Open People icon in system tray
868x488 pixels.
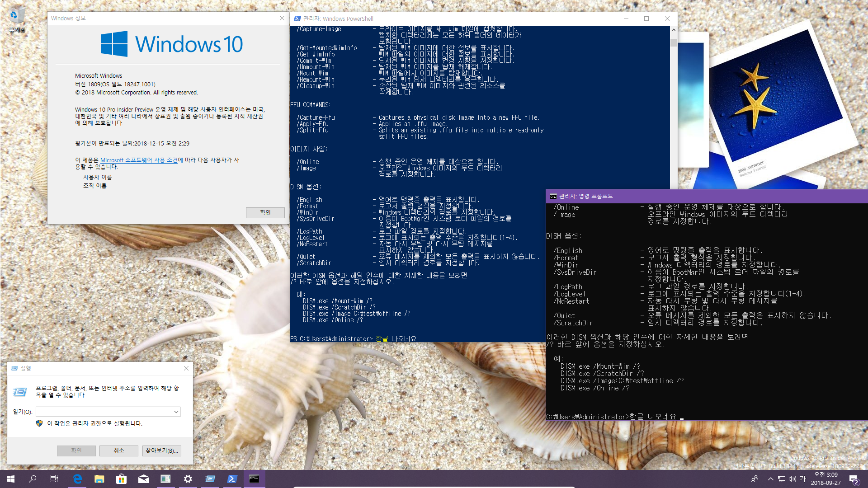pyautogui.click(x=754, y=479)
